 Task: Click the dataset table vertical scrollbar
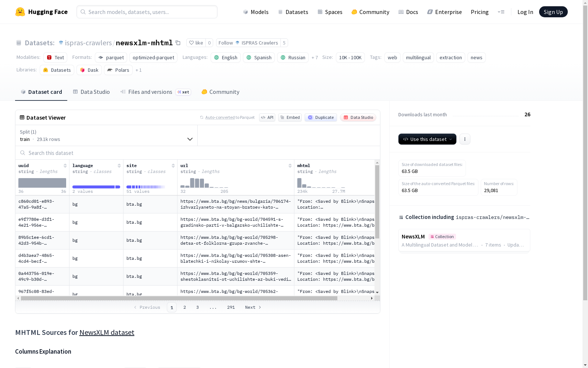coord(377,202)
